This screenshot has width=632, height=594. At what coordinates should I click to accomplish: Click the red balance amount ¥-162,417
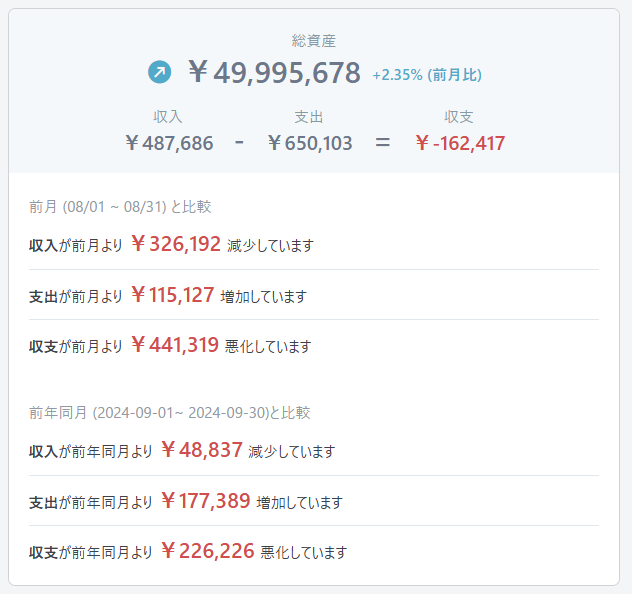pos(460,143)
